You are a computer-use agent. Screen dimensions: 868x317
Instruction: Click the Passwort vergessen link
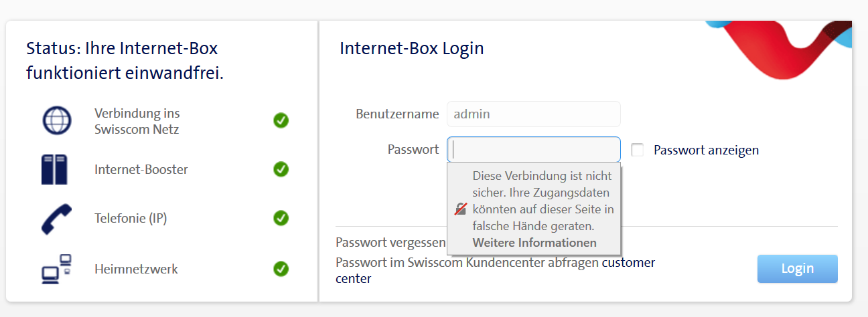tap(390, 242)
